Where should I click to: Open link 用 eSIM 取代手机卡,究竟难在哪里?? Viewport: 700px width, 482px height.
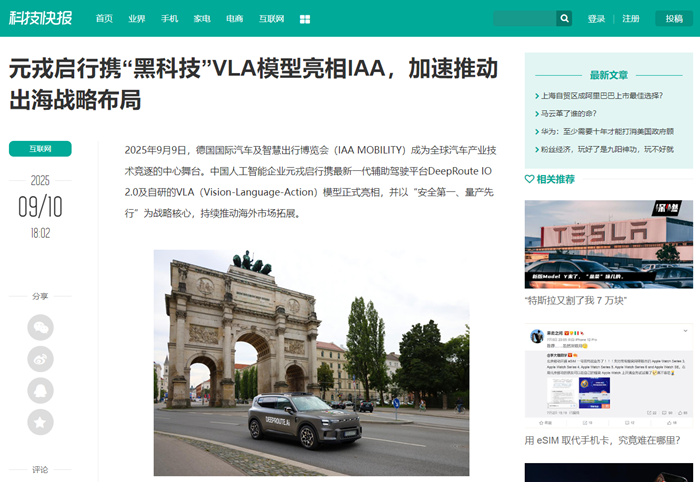[602, 440]
